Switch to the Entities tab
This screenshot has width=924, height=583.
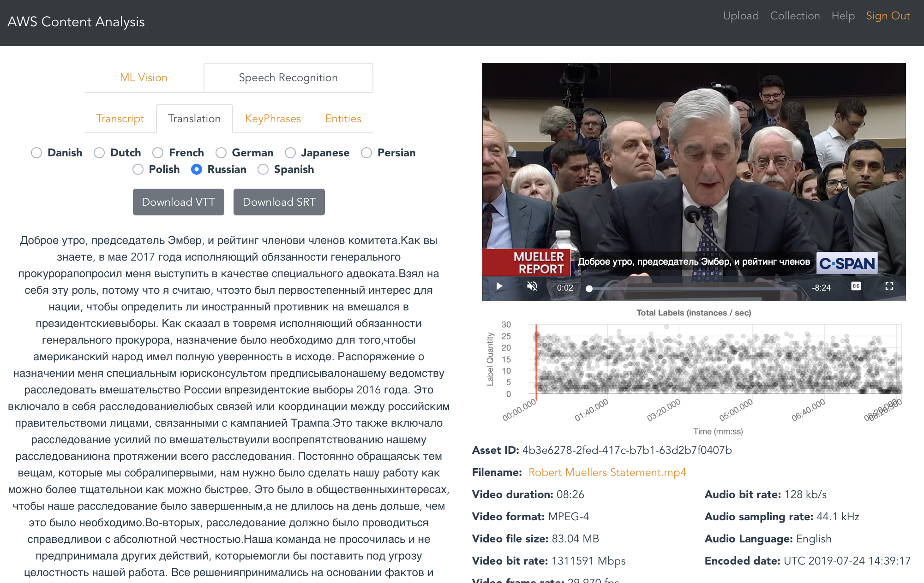tap(343, 119)
